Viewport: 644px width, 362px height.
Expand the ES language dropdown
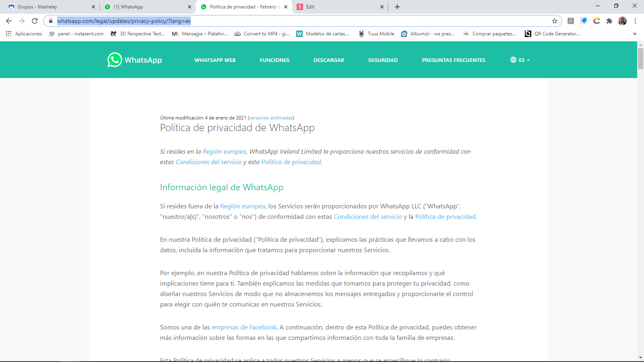(520, 60)
